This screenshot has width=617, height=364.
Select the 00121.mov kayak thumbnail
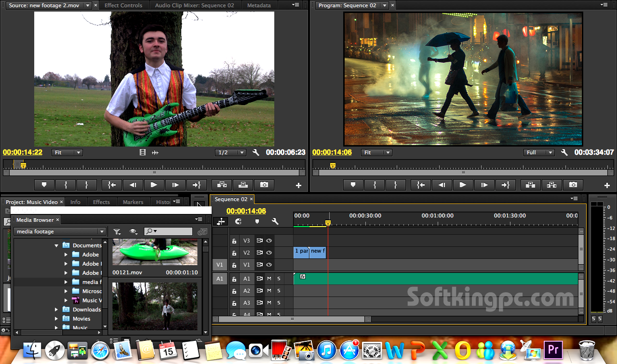point(155,252)
